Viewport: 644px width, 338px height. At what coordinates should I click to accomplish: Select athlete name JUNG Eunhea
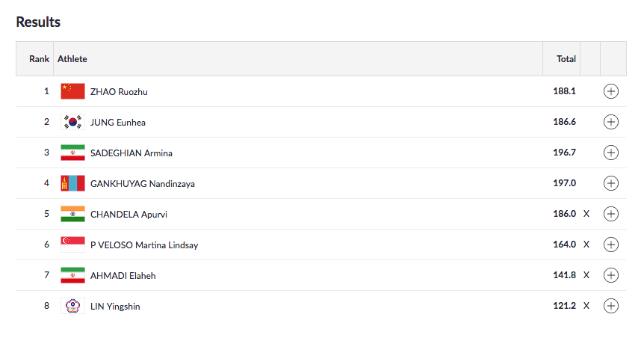(x=117, y=122)
